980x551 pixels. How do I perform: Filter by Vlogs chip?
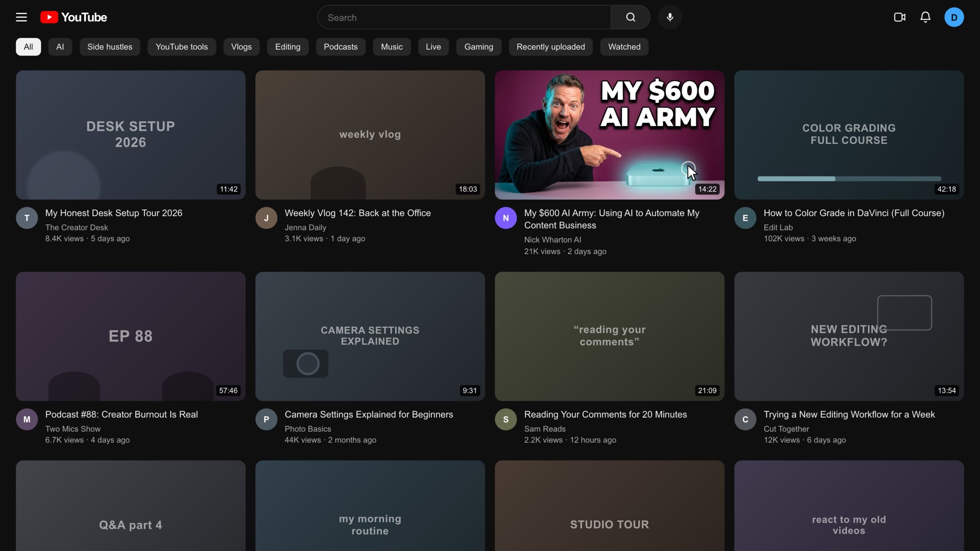tap(242, 47)
